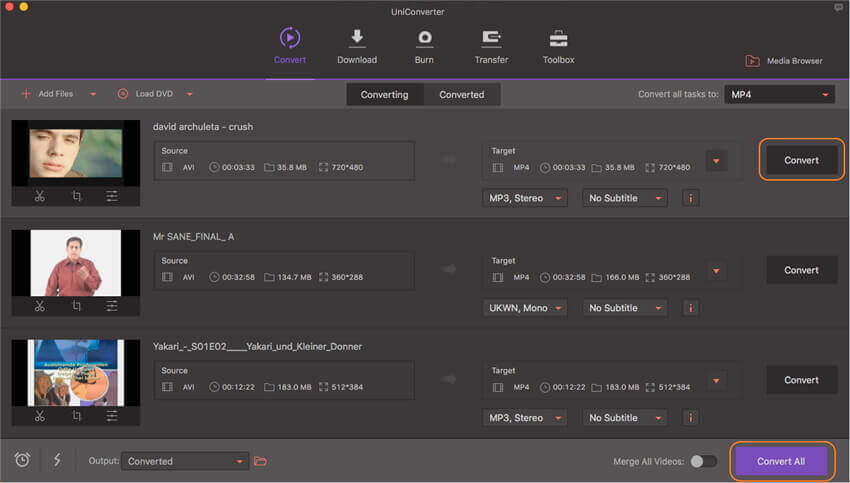
Task: Switch to the Converted tab
Action: click(461, 94)
